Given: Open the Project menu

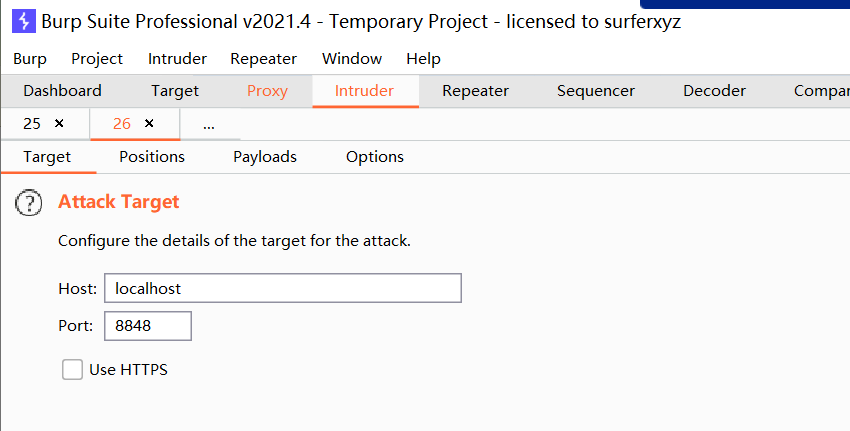Looking at the screenshot, I should [97, 59].
